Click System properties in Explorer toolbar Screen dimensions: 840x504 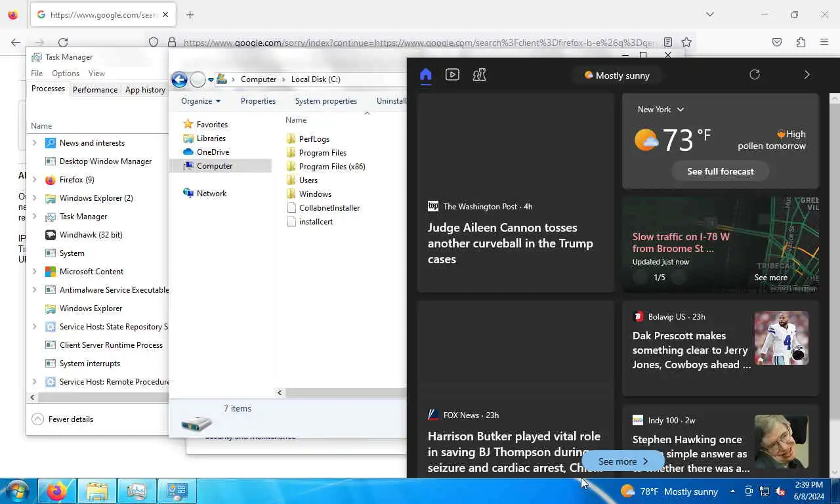pos(326,101)
